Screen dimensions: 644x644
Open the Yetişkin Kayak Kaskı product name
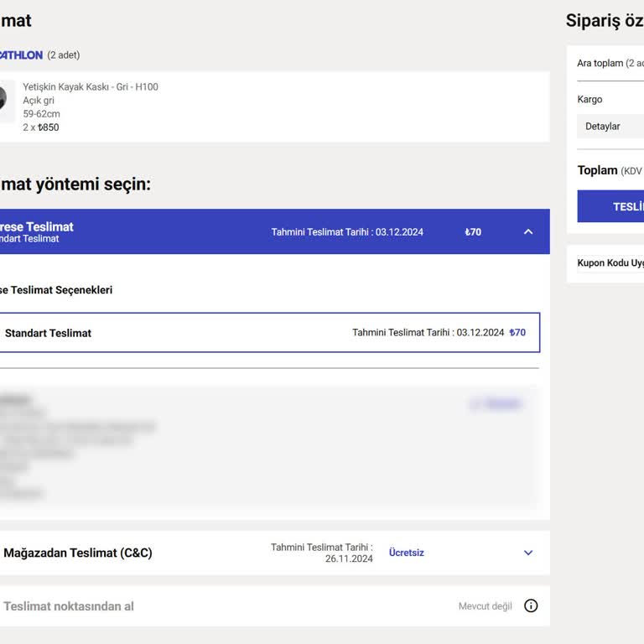[x=90, y=87]
